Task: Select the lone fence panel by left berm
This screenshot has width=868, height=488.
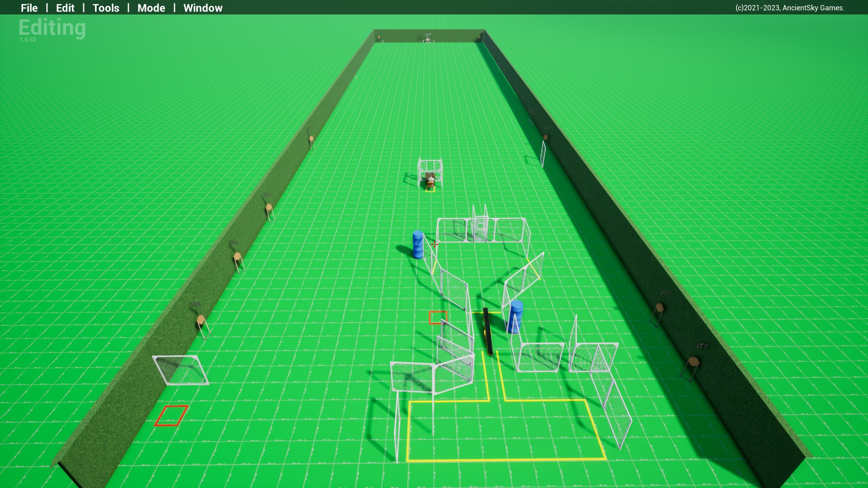Action: pyautogui.click(x=181, y=370)
